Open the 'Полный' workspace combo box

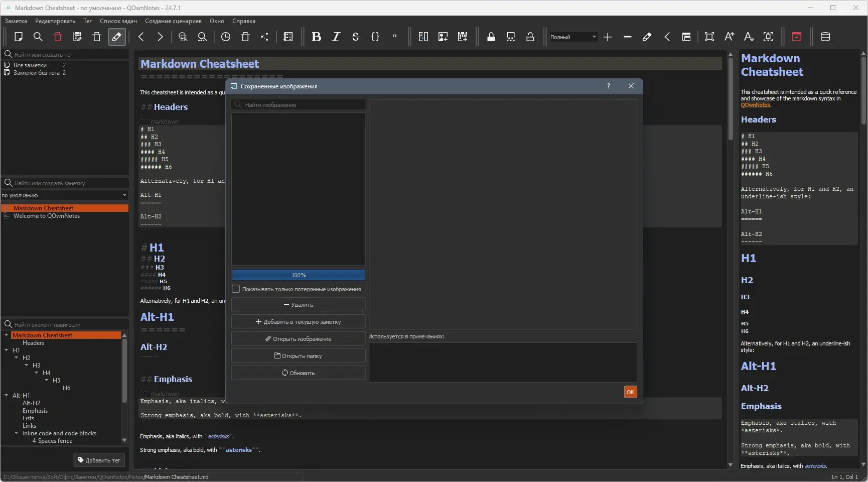click(573, 37)
